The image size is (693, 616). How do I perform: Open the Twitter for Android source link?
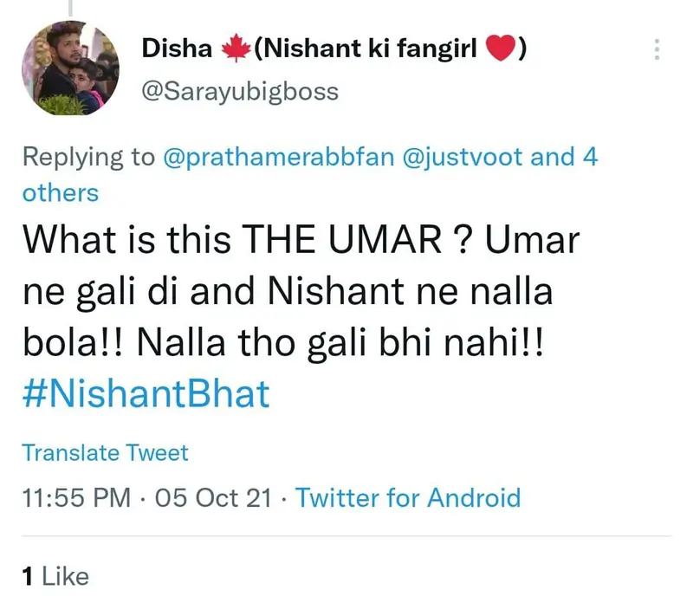408,498
